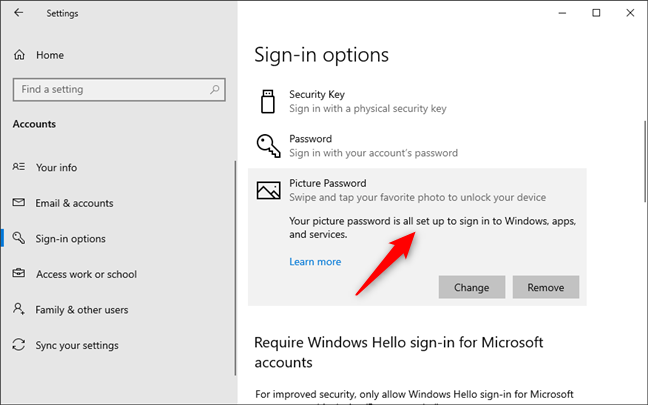
Task: Click the Your info icon
Action: (x=19, y=167)
